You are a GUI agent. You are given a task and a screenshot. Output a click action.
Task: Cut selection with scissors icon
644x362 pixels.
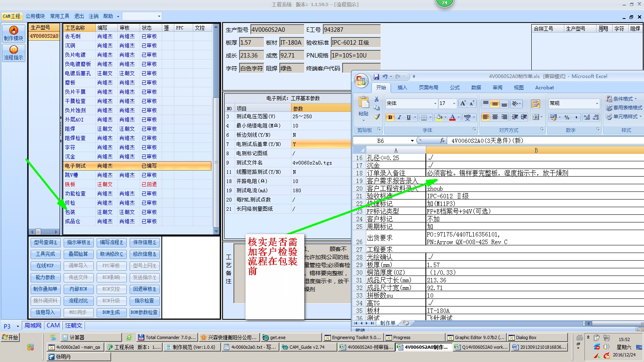pos(377,99)
